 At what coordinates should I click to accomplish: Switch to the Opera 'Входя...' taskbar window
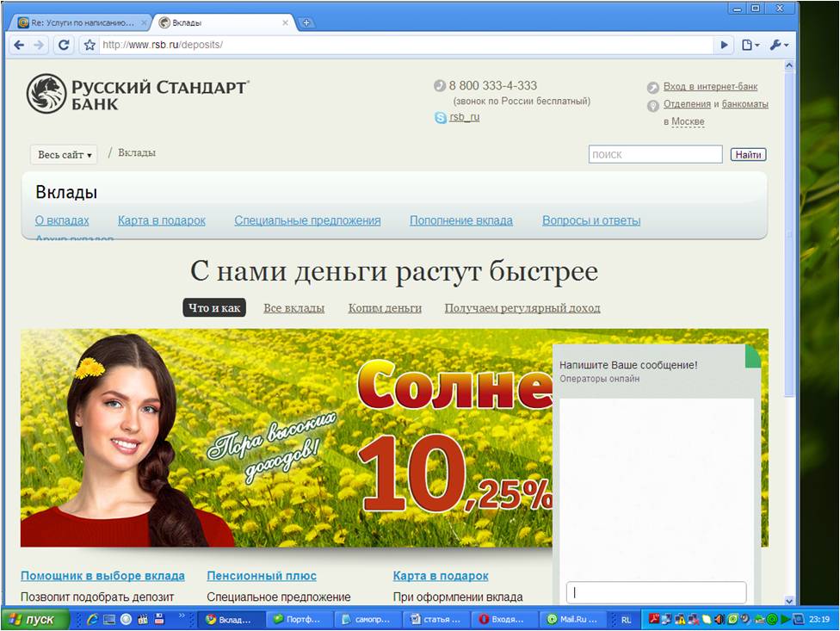tap(504, 619)
